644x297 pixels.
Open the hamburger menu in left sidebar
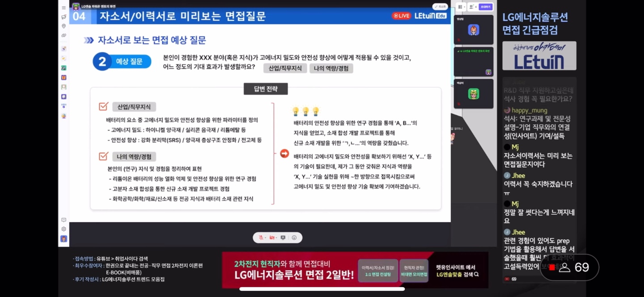click(64, 8)
